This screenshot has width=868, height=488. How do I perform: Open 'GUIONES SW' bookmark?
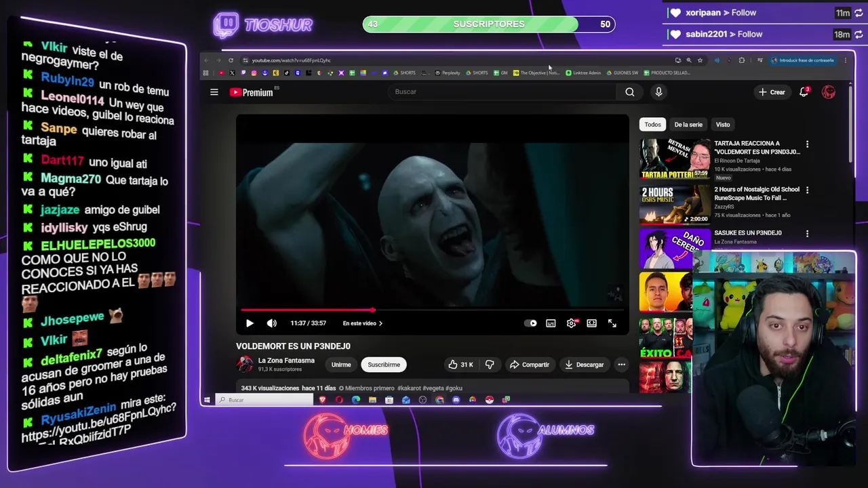pyautogui.click(x=623, y=73)
